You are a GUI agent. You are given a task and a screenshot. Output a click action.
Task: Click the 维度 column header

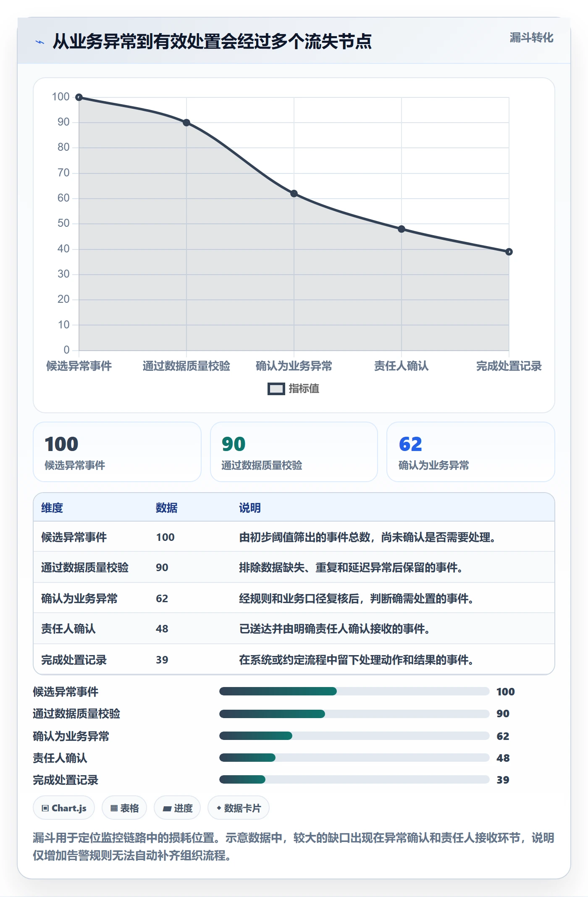(52, 508)
